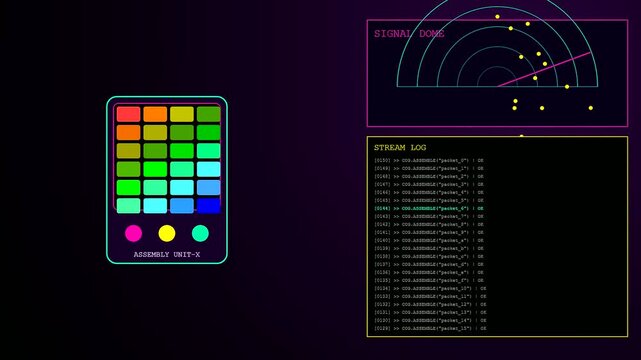Choose the sky-blue swatch directly above the dark blue swatch
This screenshot has height=360, width=641.
(x=208, y=188)
